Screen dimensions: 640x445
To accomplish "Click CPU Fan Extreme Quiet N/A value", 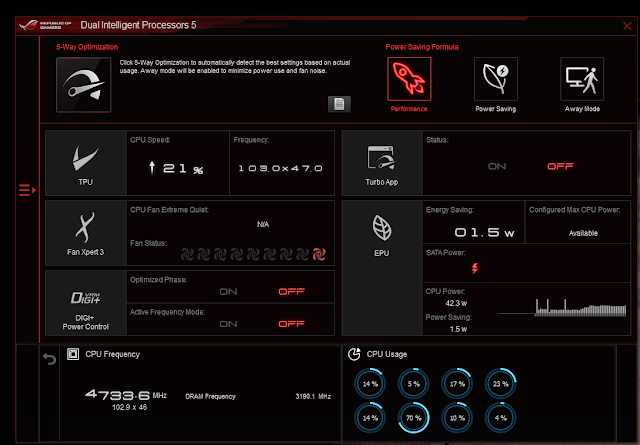I will pyautogui.click(x=263, y=224).
